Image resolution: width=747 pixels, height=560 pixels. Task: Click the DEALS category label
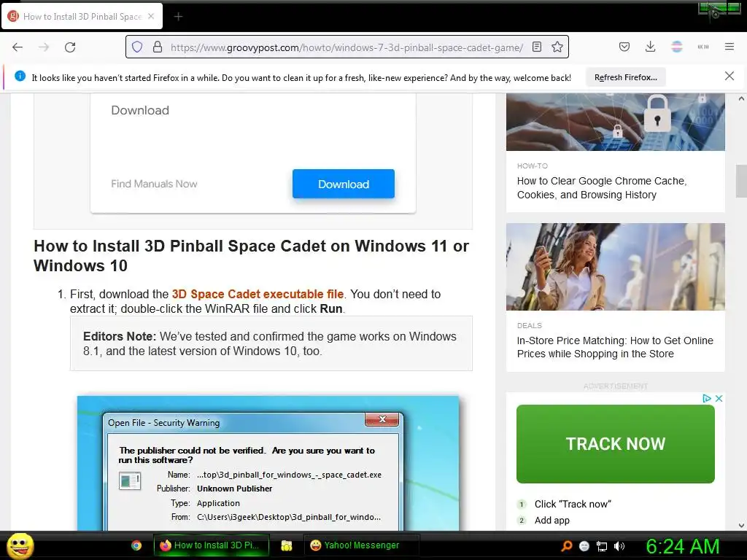[x=530, y=326]
